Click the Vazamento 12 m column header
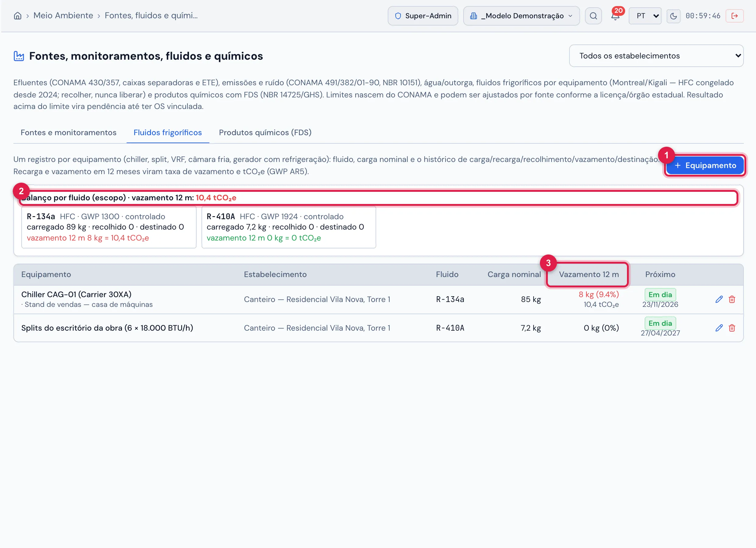The height and width of the screenshot is (548, 756). [x=589, y=274]
